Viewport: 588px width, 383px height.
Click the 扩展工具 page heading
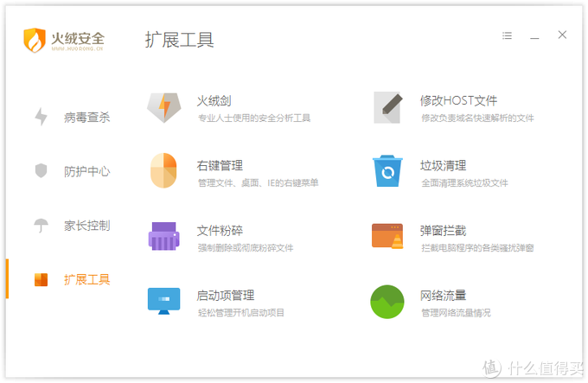179,40
